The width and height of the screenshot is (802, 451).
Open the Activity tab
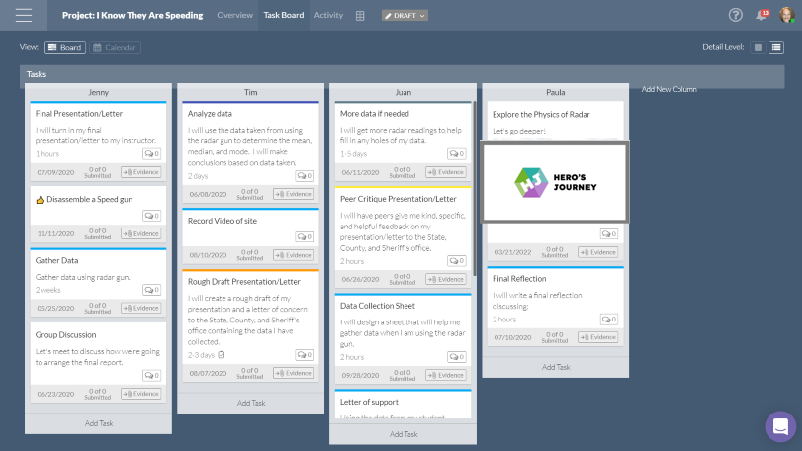(328, 16)
